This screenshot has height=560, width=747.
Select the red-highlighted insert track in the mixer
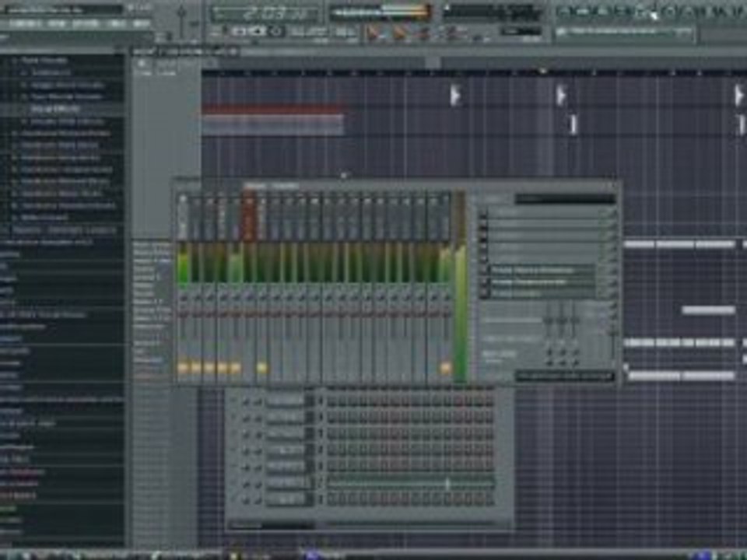249,217
